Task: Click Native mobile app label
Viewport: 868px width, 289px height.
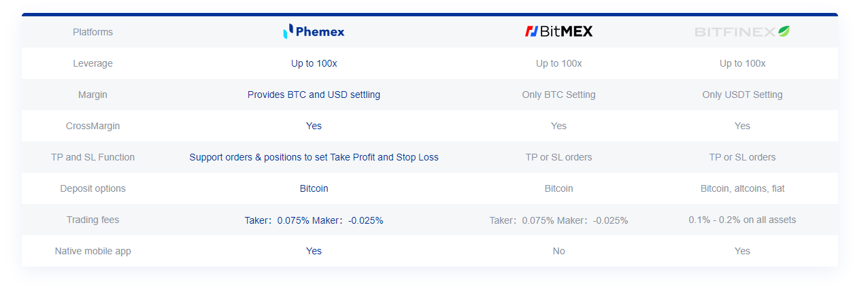Action: [x=93, y=251]
